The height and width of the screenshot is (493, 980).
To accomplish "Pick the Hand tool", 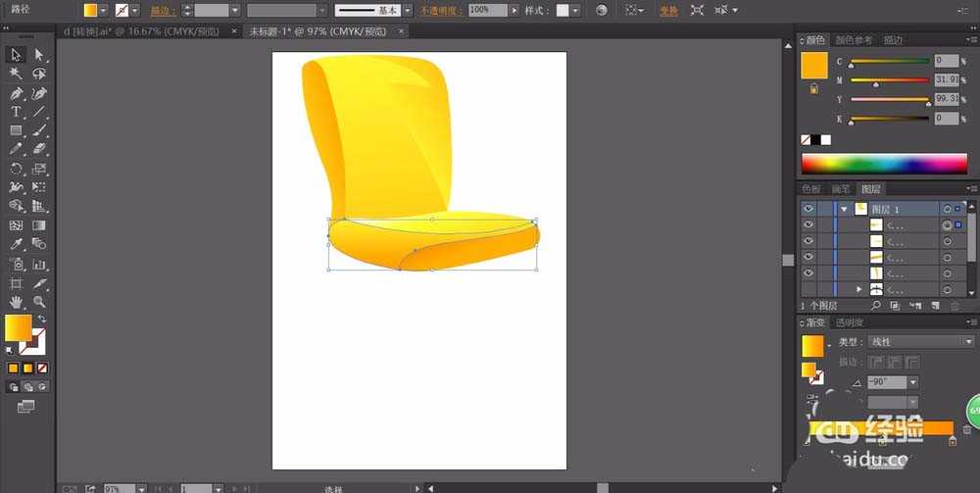I will 16,302.
